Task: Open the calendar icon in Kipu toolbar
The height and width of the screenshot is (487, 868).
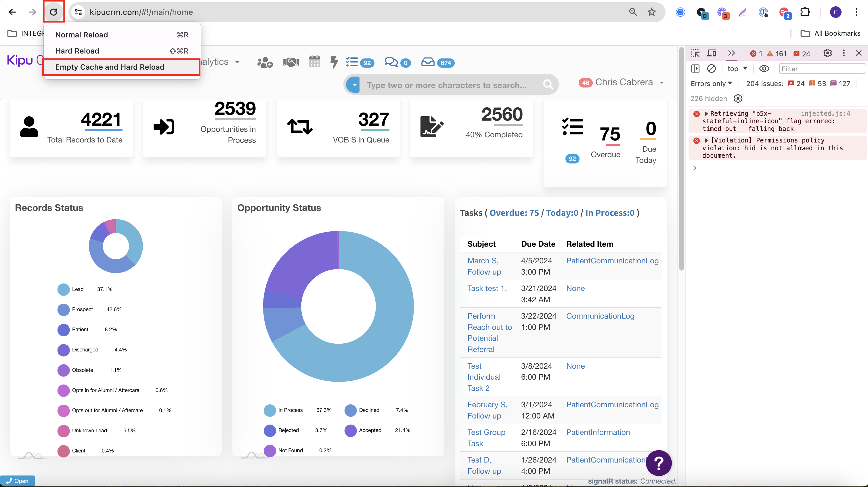Action: click(314, 62)
